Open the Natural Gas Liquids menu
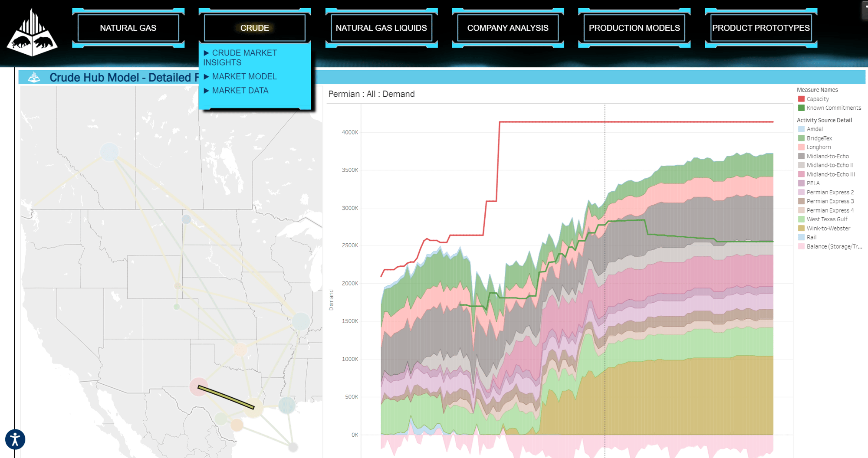Viewport: 868px width, 458px height. click(381, 28)
